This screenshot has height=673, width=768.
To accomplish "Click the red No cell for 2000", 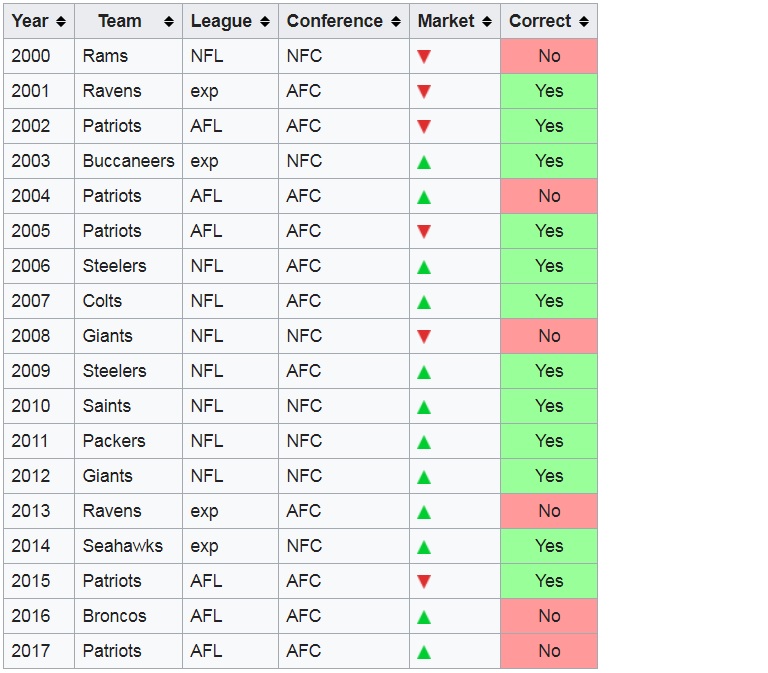I will point(549,56).
